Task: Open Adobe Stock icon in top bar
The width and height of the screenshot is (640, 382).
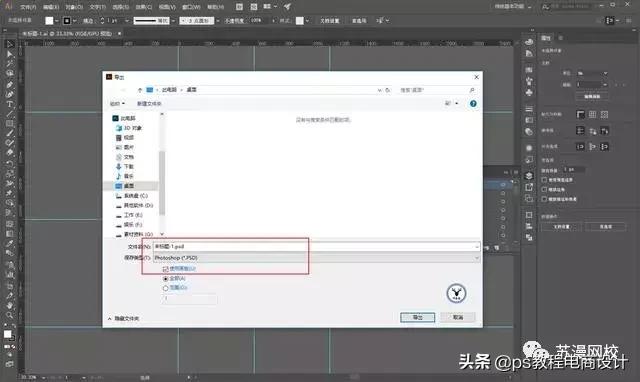Action: [x=254, y=7]
